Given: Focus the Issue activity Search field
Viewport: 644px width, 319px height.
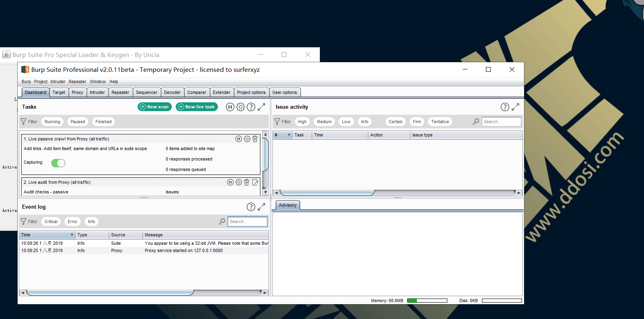Looking at the screenshot, I should tap(502, 122).
